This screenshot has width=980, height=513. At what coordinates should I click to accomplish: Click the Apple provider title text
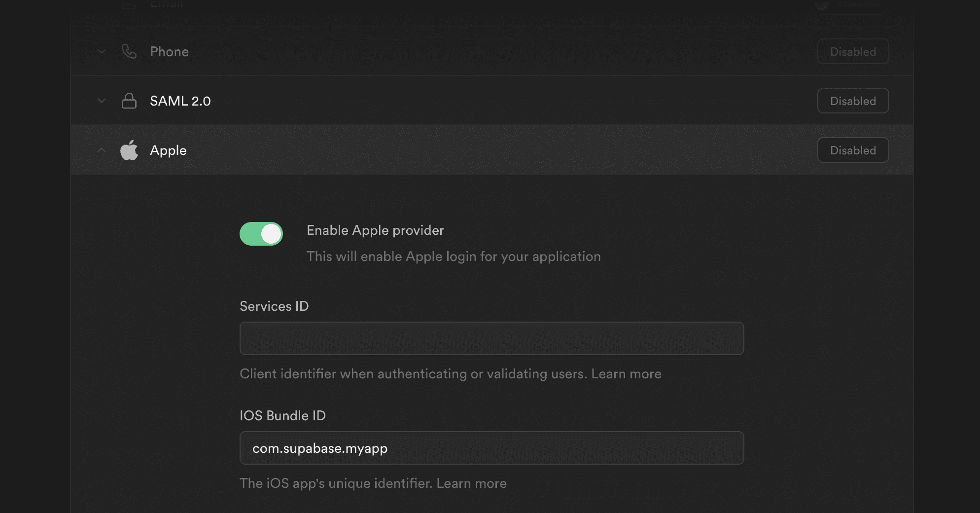(x=168, y=150)
